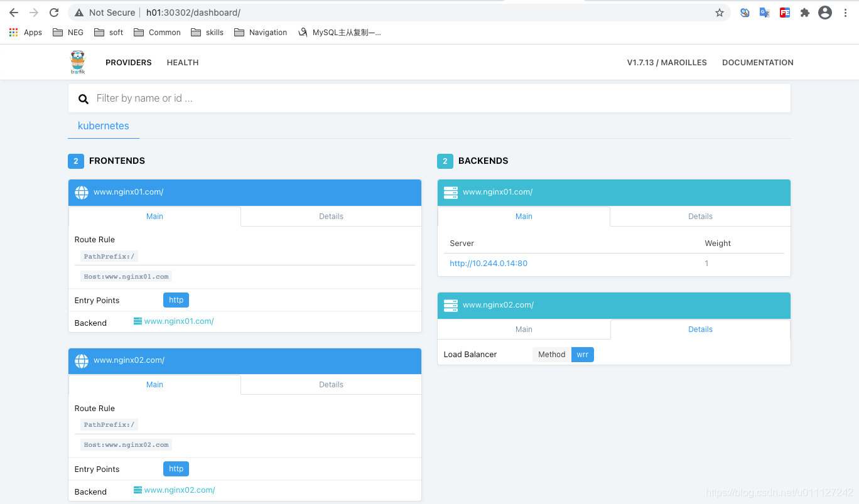This screenshot has width=859, height=504.
Task: Select Details tab of www.nginx01.com frontend
Action: point(331,217)
